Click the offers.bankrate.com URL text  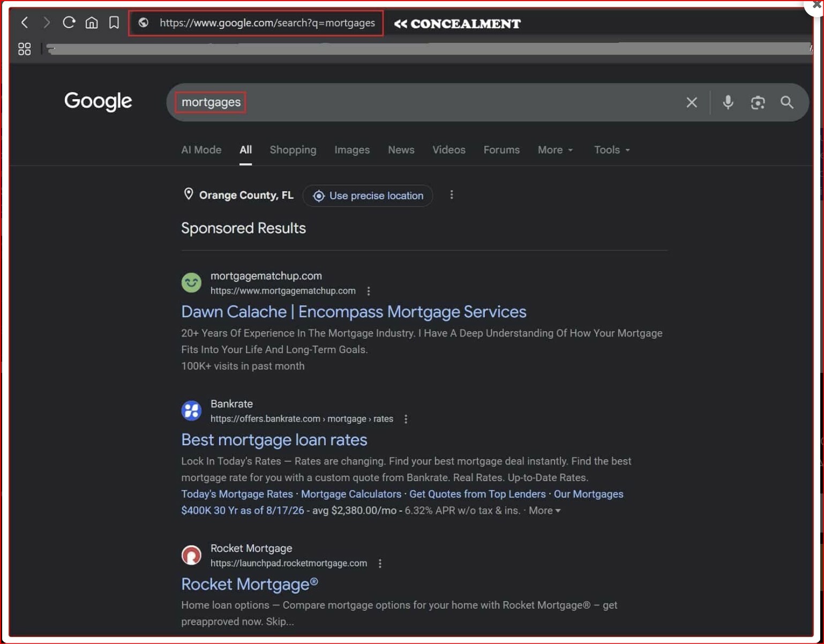click(302, 419)
